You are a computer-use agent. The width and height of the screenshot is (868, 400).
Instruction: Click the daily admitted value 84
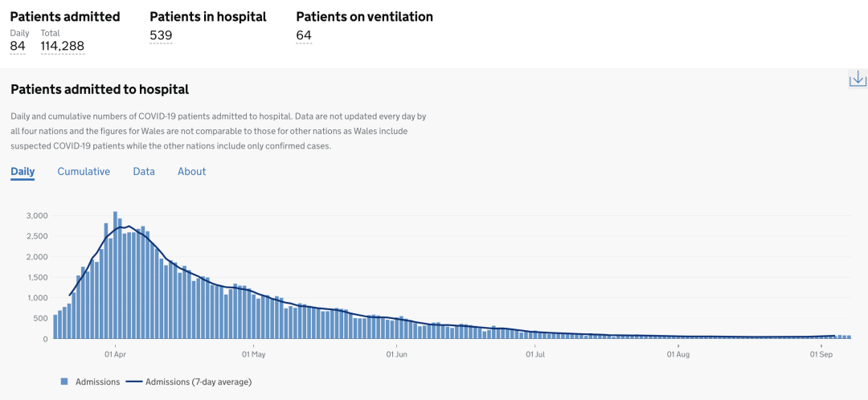click(x=18, y=46)
